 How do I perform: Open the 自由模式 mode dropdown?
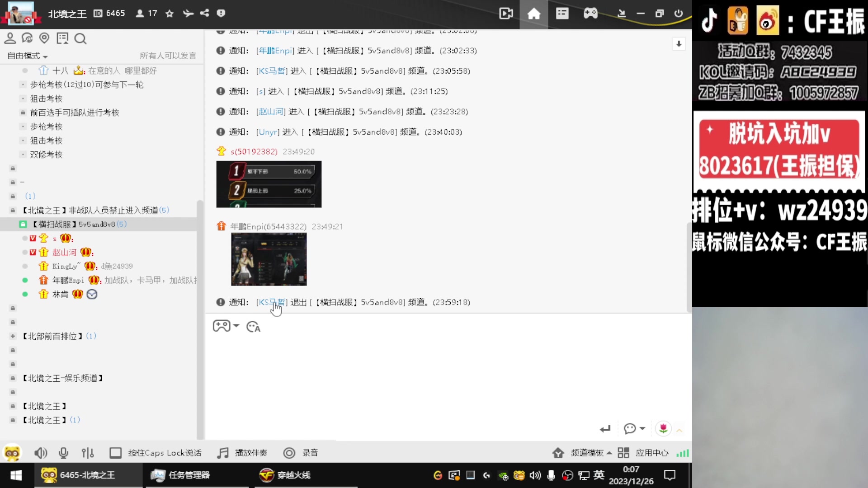(27, 56)
